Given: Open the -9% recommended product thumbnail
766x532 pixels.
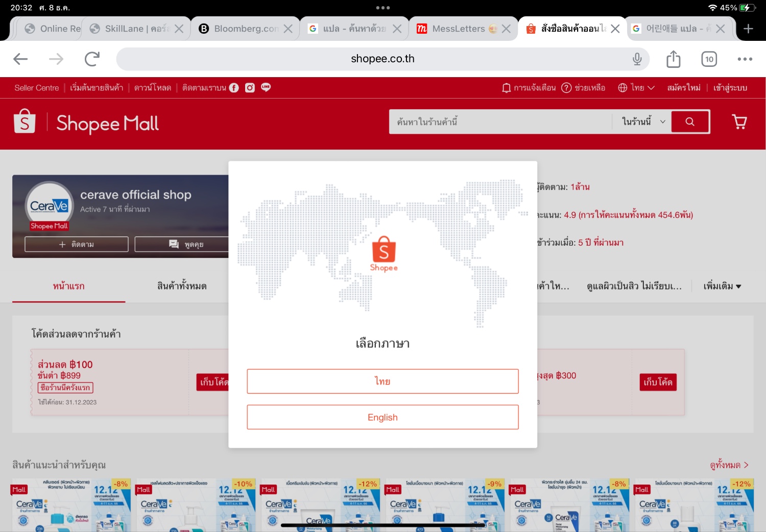Looking at the screenshot, I should pyautogui.click(x=445, y=505).
